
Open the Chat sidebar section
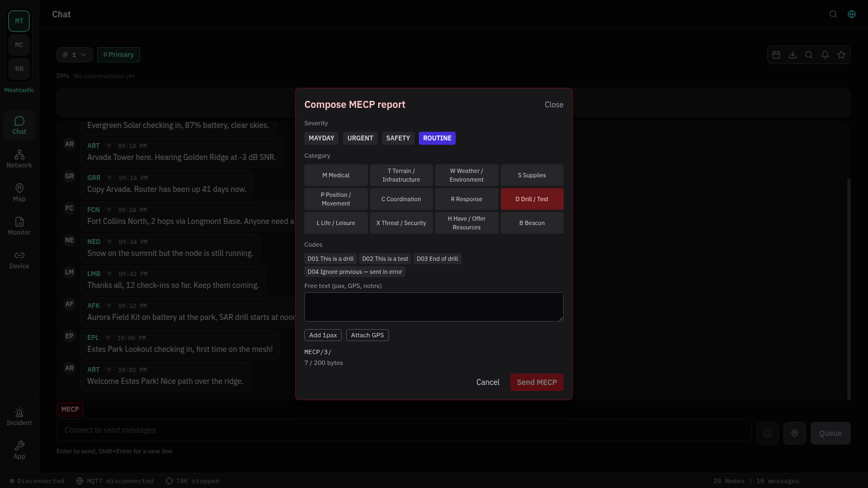coord(19,126)
